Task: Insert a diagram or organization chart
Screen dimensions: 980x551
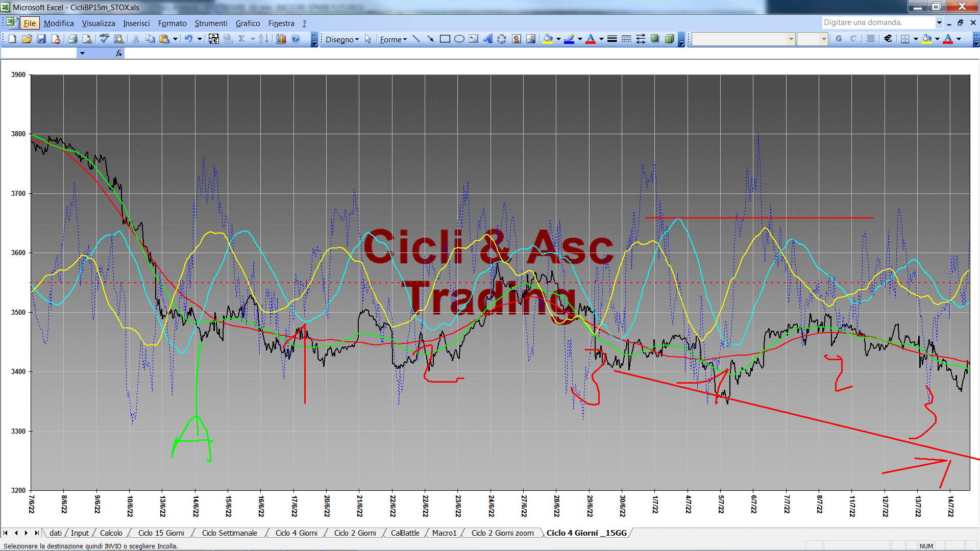Action: [x=502, y=39]
